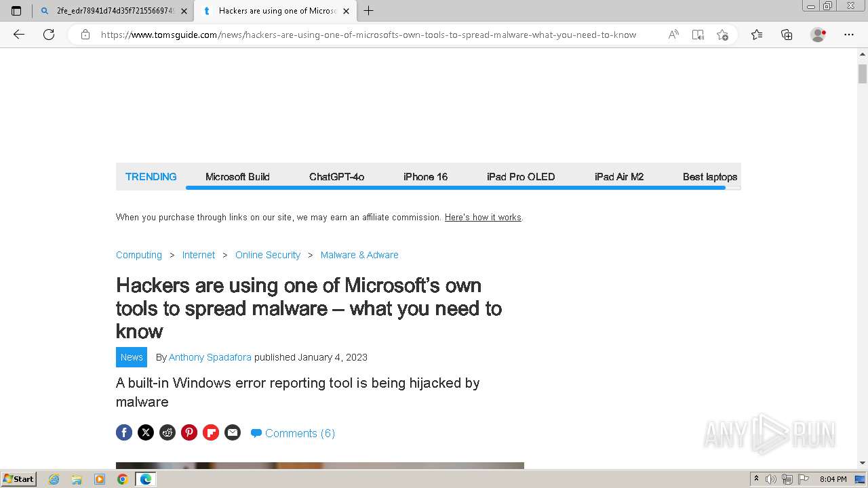Click the scrollbar down arrow
This screenshot has height=488, width=868.
[863, 464]
